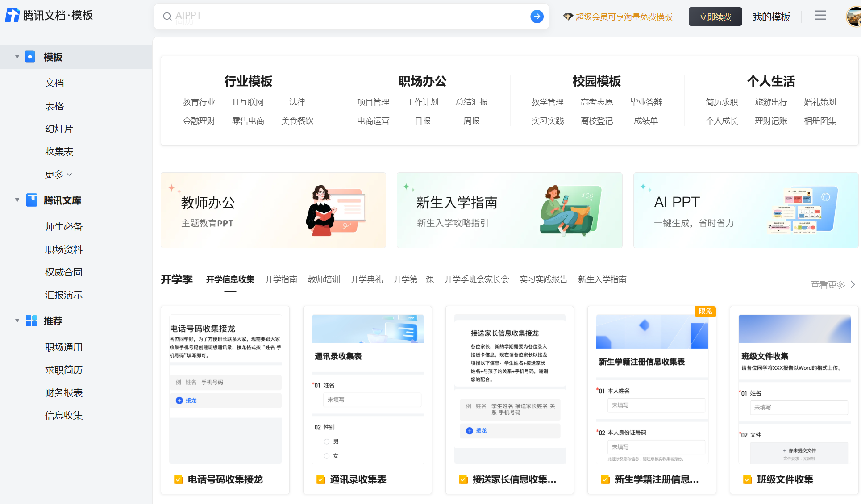
Task: Open the 新生入学指南 banner
Action: 509,210
